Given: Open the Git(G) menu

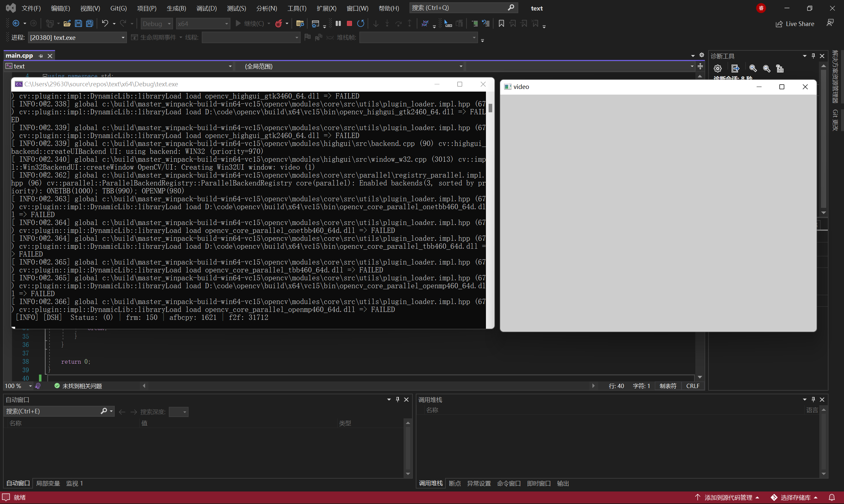Looking at the screenshot, I should [x=118, y=8].
